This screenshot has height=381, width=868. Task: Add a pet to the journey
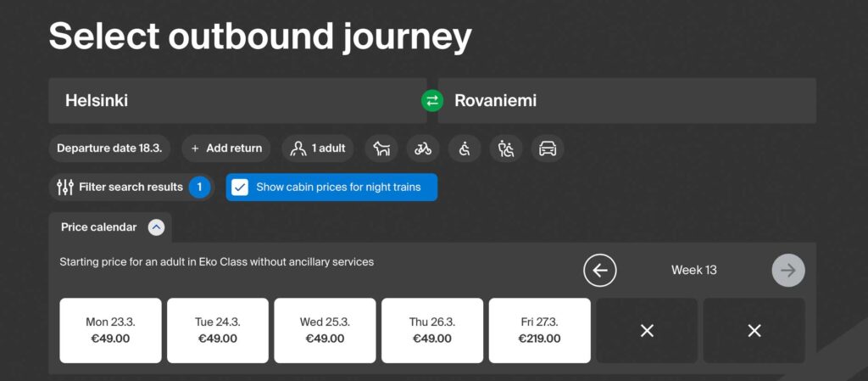[381, 148]
